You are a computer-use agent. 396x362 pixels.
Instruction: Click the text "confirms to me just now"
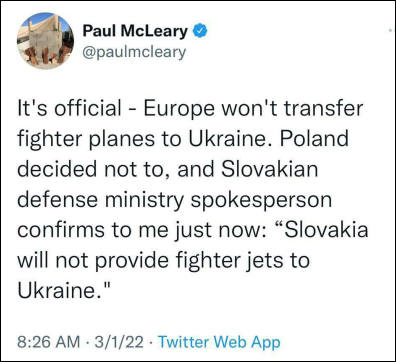pyautogui.click(x=138, y=231)
